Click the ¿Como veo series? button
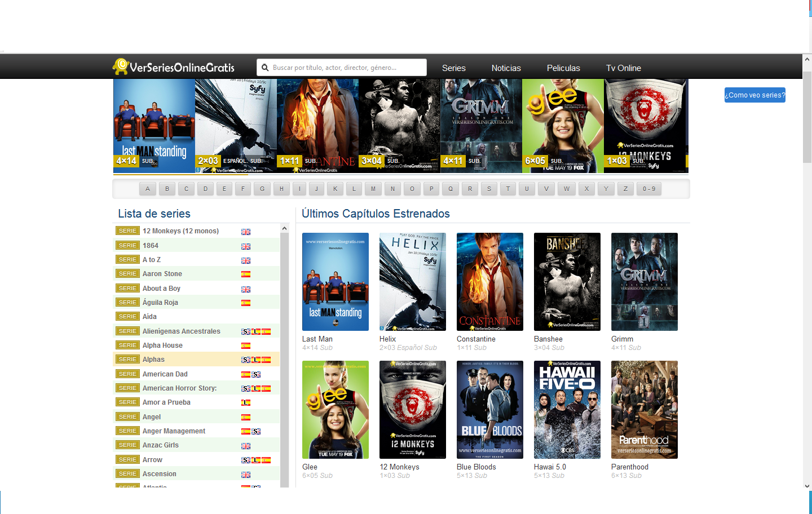This screenshot has width=812, height=514. point(754,95)
